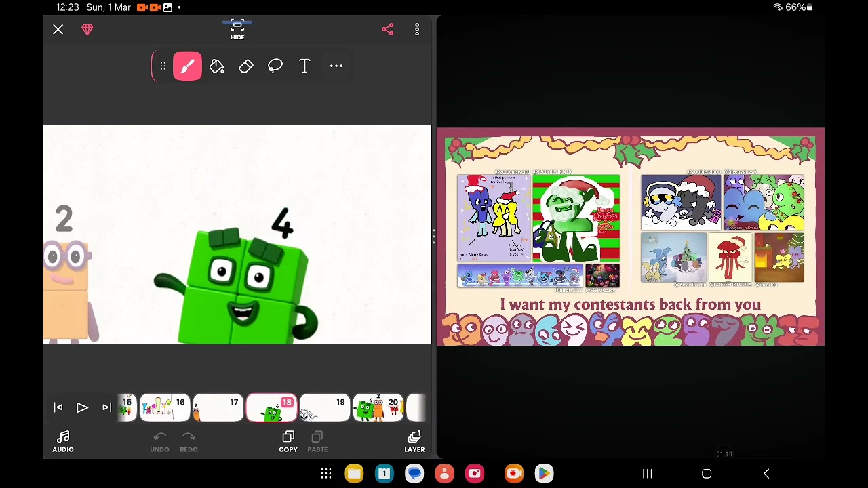Image resolution: width=868 pixels, height=488 pixels.
Task: Open the premium diamond icon
Action: click(87, 30)
